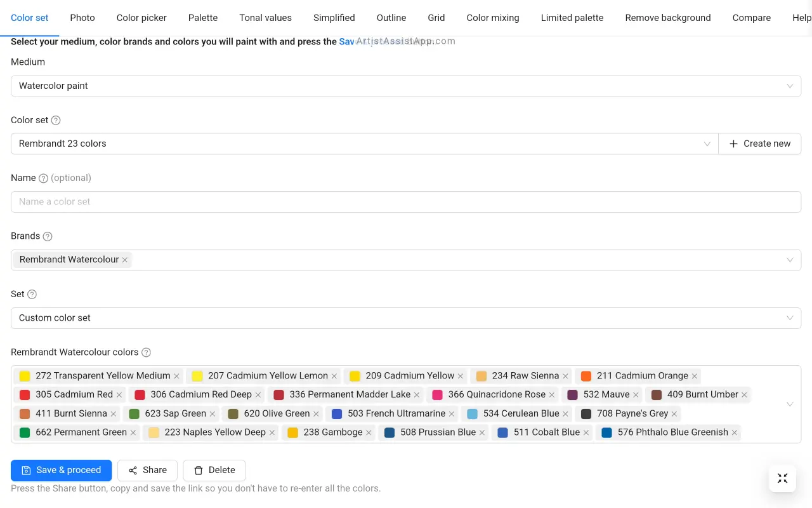Screen dimensions: 812x508
Task: Remove the 532 Mauve tag
Action: 636,395
